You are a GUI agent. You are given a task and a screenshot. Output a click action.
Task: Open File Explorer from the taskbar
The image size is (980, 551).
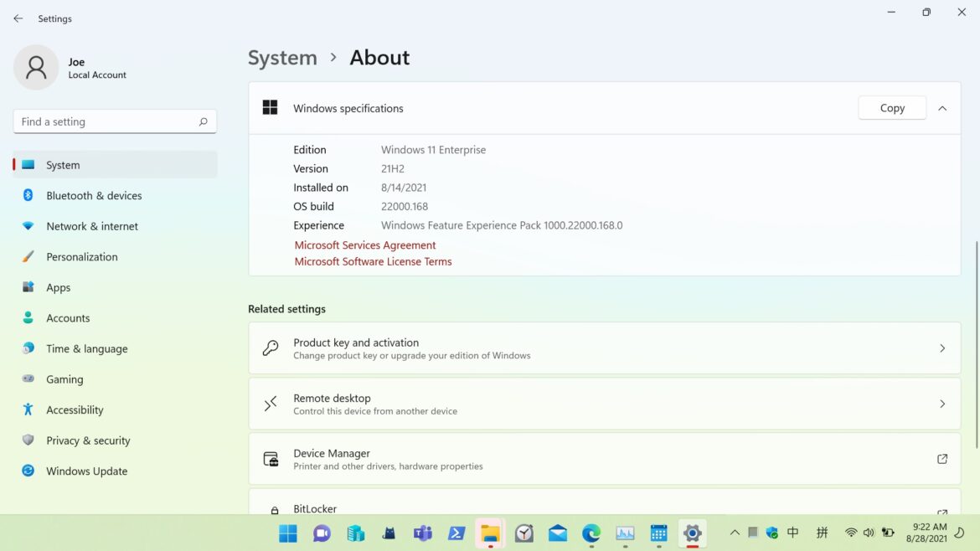coord(490,533)
